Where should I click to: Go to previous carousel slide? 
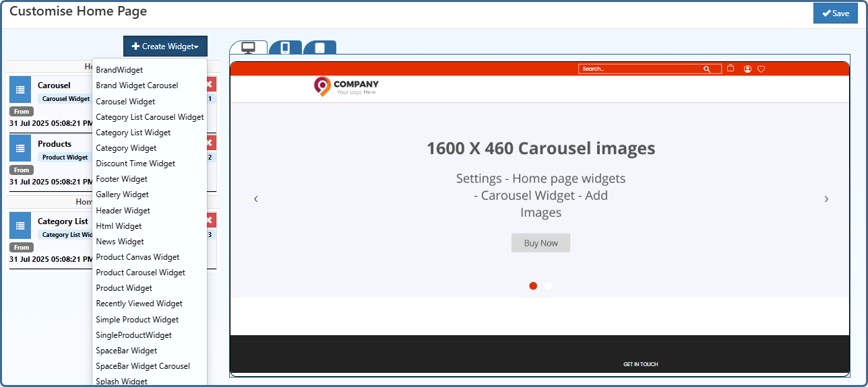tap(256, 199)
